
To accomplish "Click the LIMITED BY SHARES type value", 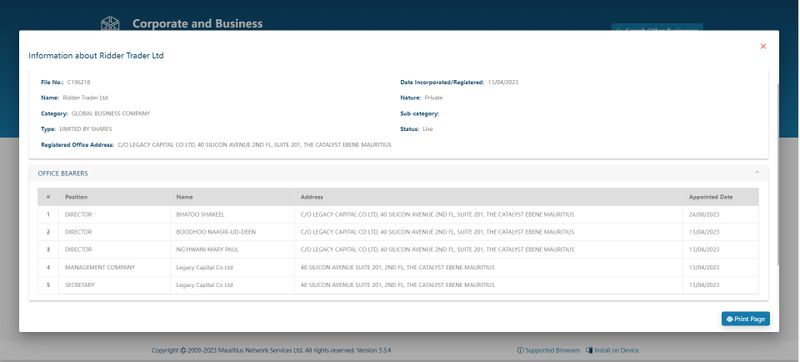I will click(86, 129).
